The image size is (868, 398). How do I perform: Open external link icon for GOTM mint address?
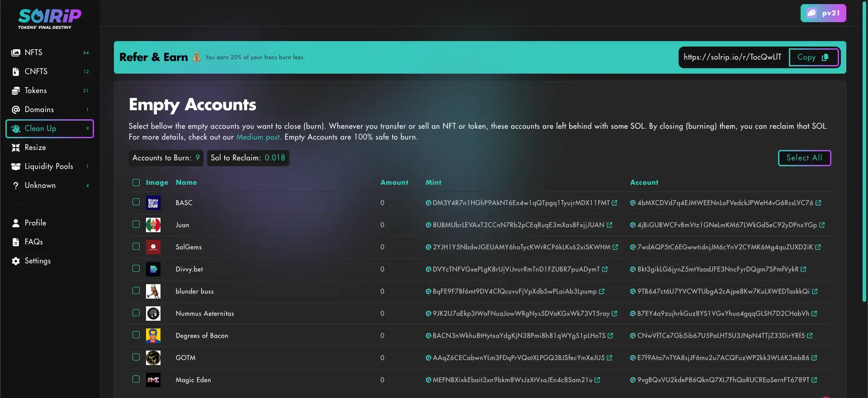[x=609, y=358]
